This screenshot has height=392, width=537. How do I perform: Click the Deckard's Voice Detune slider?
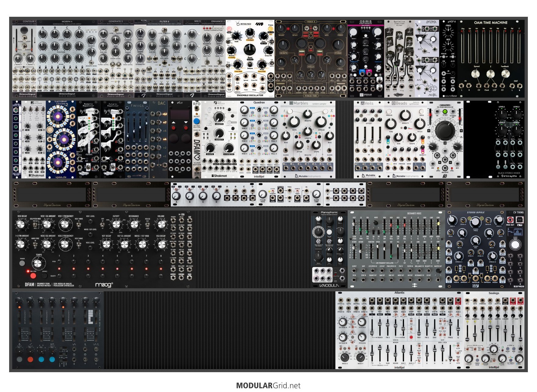click(x=361, y=252)
